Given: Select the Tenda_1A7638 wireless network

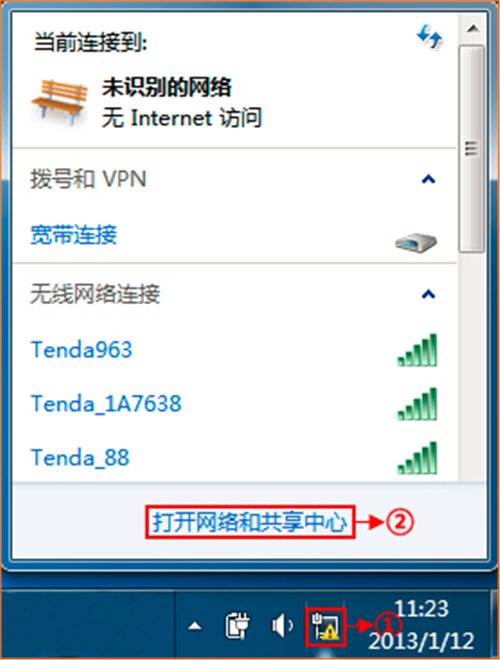Looking at the screenshot, I should [235, 404].
